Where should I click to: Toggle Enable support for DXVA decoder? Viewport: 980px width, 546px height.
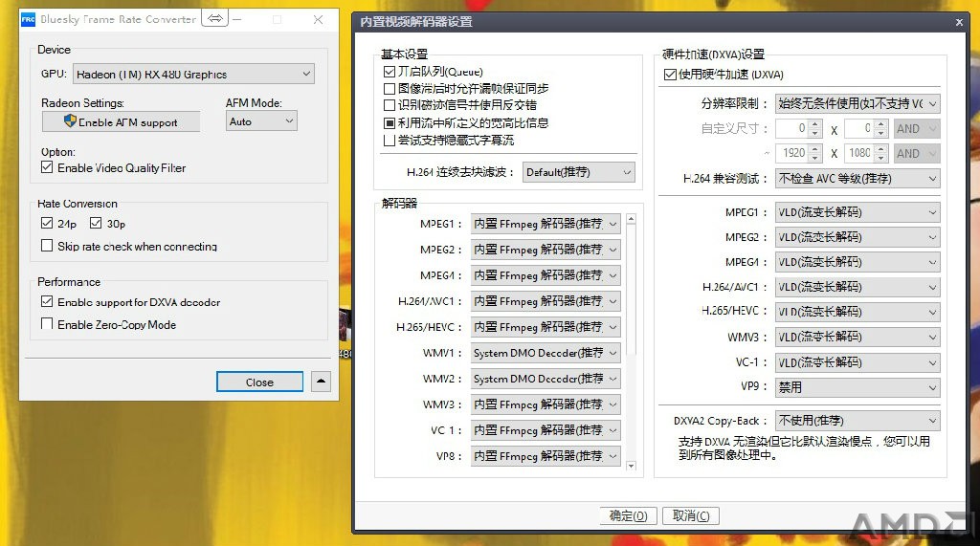[47, 302]
